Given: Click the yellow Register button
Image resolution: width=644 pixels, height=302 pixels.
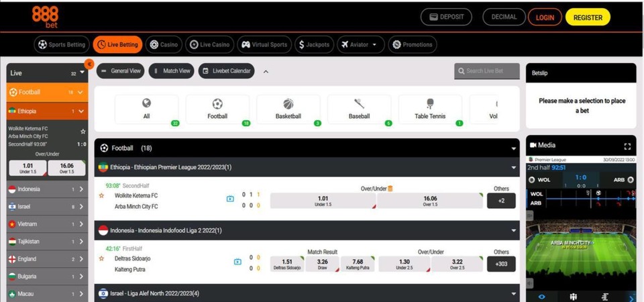Looking at the screenshot, I should (588, 17).
